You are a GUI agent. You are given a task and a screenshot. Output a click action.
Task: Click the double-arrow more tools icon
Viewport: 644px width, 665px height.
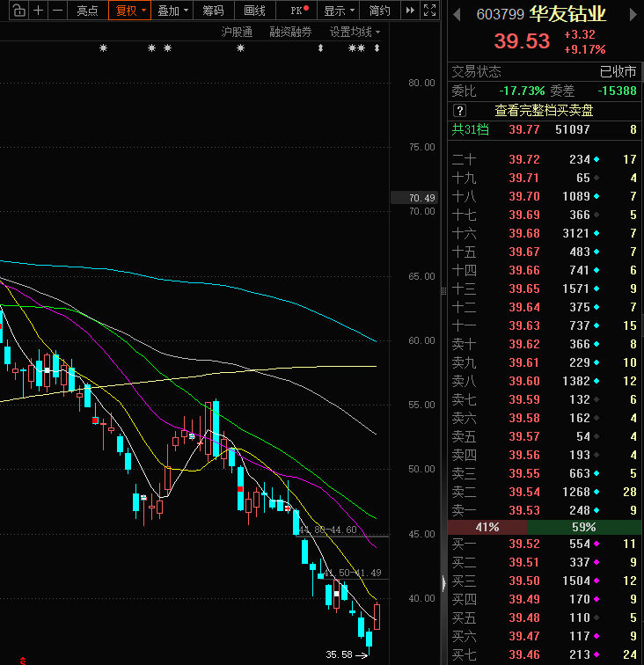[410, 11]
